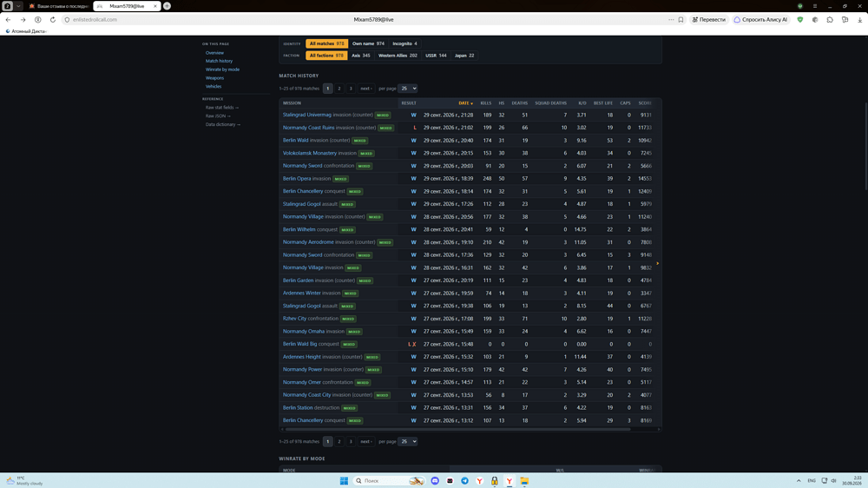Click the Спросить Алису AI button
The image size is (868, 488).
pyautogui.click(x=760, y=19)
